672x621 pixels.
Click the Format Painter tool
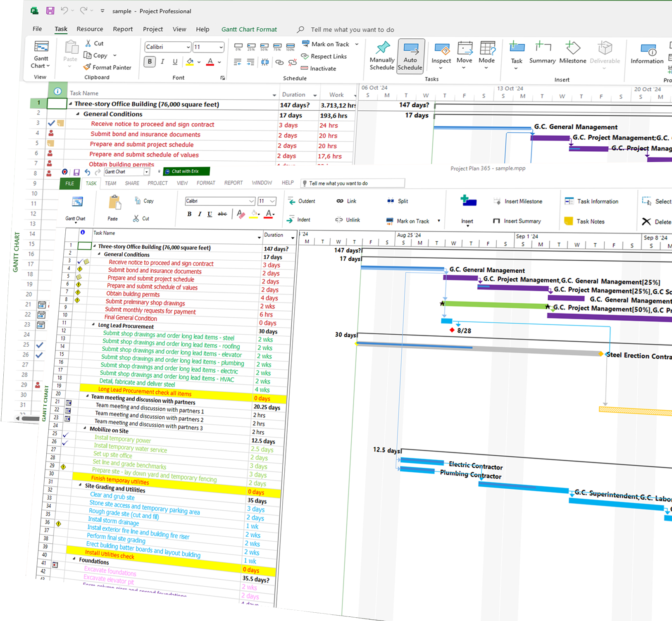pyautogui.click(x=107, y=67)
